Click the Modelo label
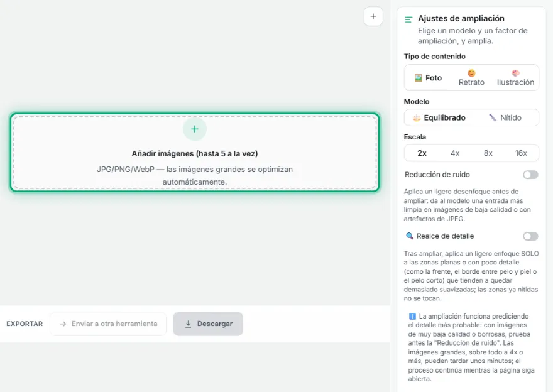 (x=417, y=102)
